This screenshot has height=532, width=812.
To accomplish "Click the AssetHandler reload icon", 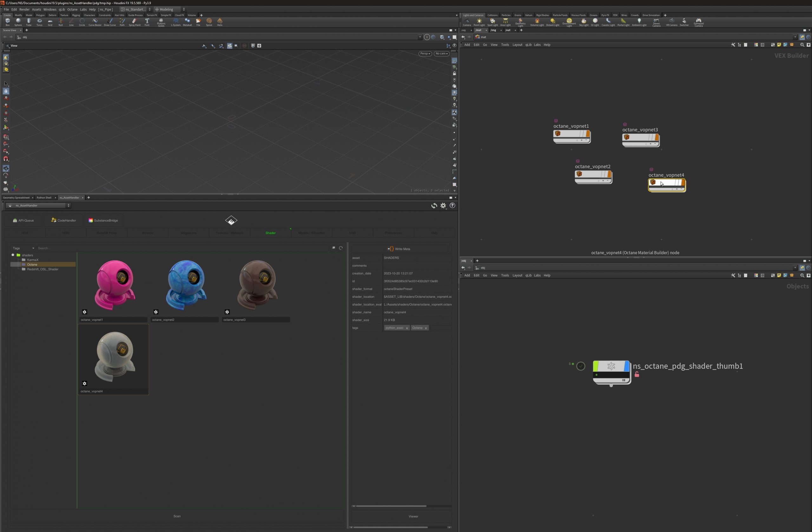I will click(434, 206).
